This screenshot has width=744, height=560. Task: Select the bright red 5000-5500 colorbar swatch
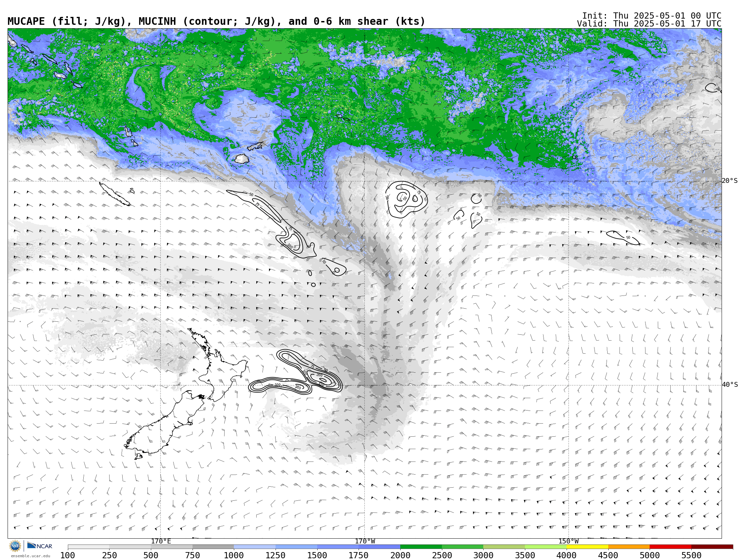[670, 547]
